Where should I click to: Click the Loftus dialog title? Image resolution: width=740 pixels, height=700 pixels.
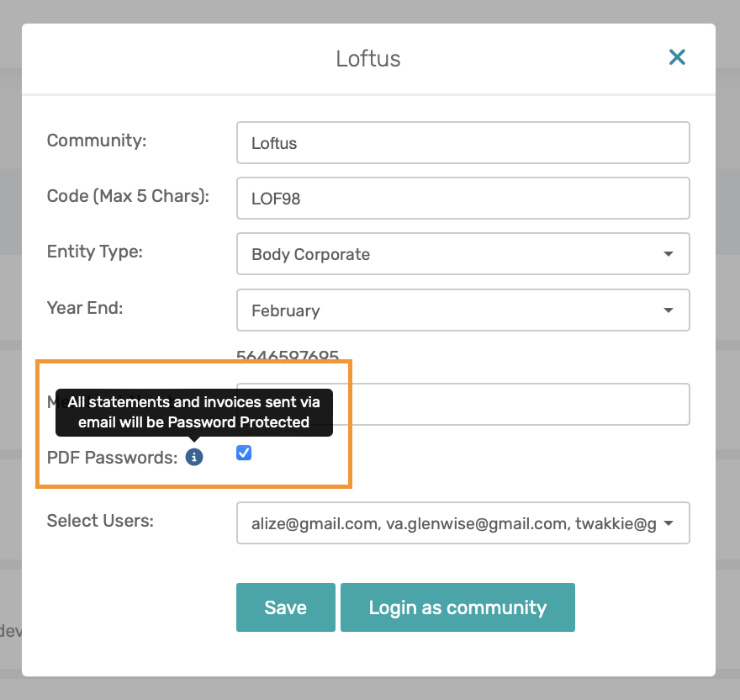pos(367,58)
